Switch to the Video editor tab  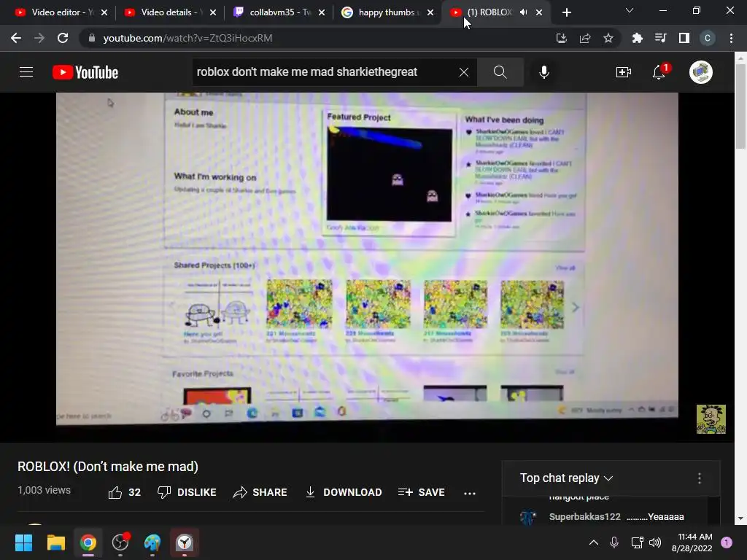(55, 12)
